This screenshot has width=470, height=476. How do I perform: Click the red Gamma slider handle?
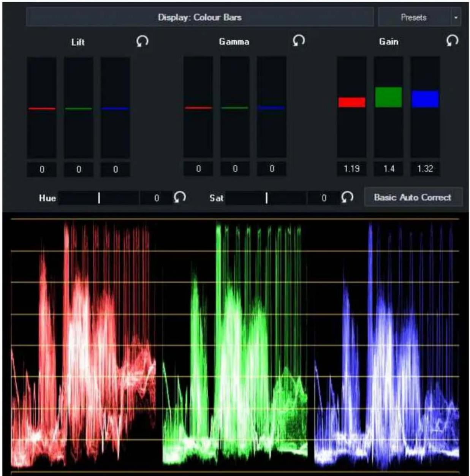pyautogui.click(x=198, y=108)
